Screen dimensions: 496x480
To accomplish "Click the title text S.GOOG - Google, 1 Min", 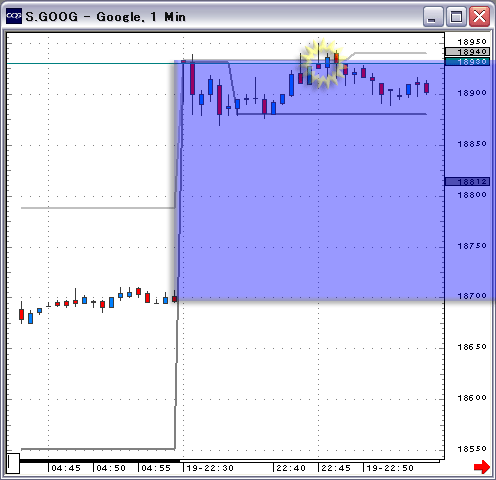I will (x=105, y=17).
